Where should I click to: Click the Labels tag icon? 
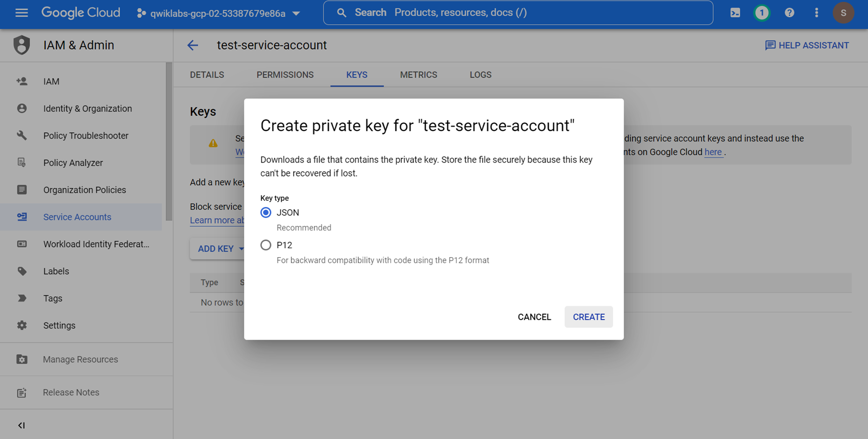22,271
